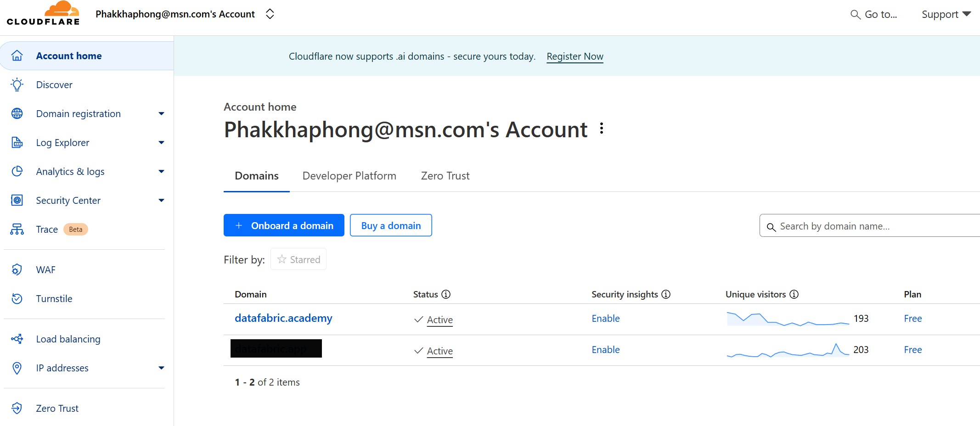Click the Load balancing icon
Viewport: 980px width, 426px height.
17,339
